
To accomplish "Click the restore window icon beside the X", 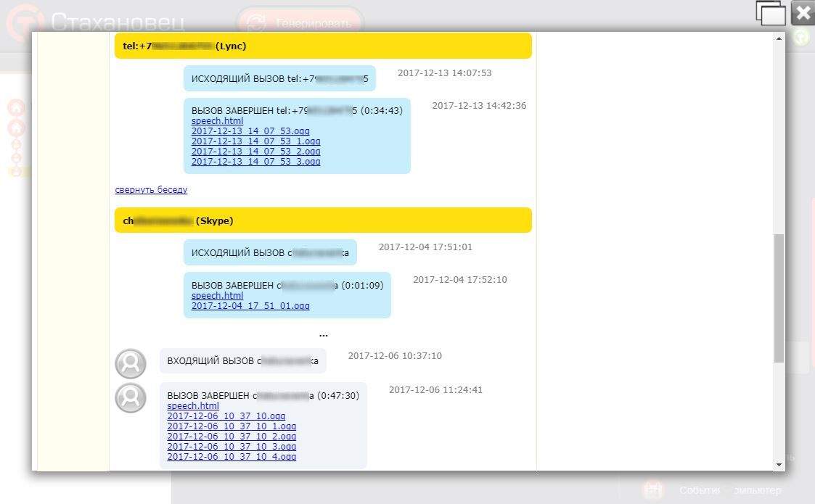I will click(771, 12).
